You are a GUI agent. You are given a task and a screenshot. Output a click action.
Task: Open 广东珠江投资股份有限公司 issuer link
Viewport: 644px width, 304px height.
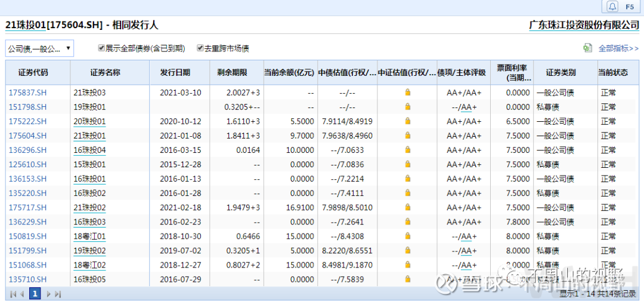[584, 26]
